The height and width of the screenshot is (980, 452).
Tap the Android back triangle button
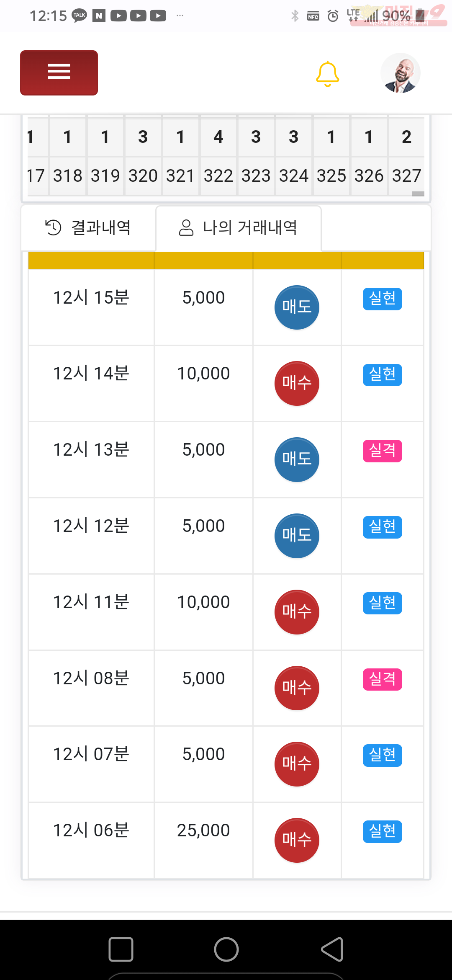[x=332, y=949]
